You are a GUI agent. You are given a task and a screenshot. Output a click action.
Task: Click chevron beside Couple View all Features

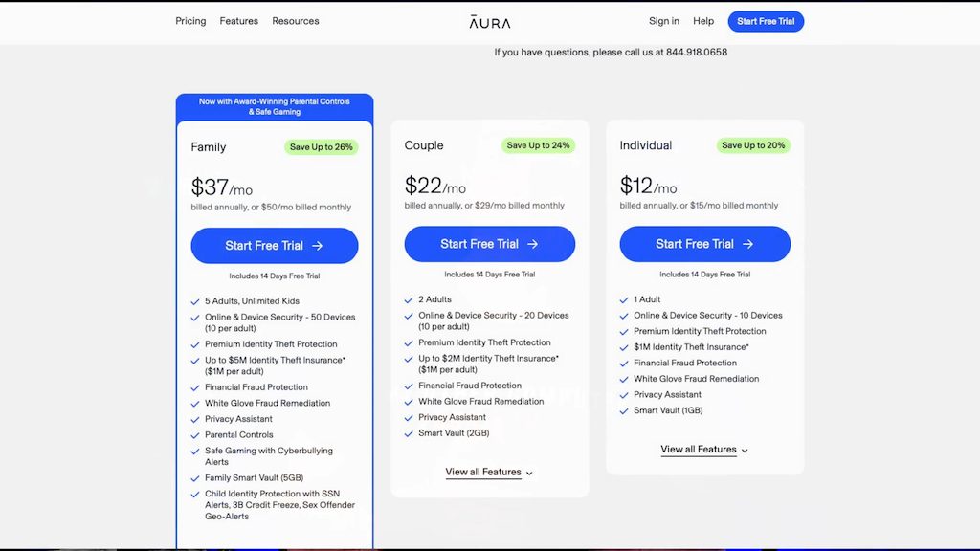click(x=529, y=473)
